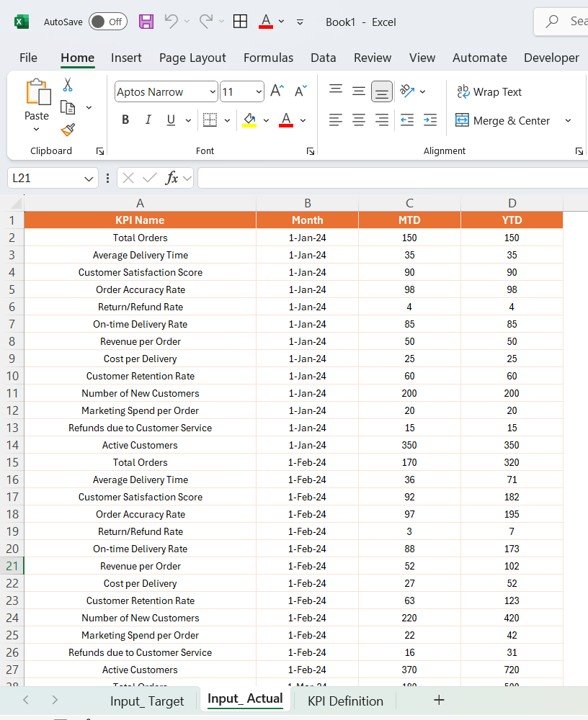This screenshot has height=720, width=588.
Task: Open the Developer tab
Action: pos(551,57)
